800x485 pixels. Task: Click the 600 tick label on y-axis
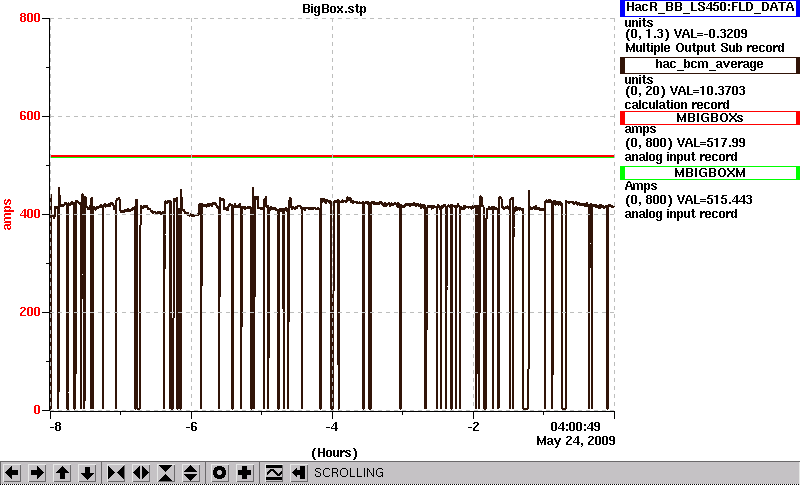(30, 116)
